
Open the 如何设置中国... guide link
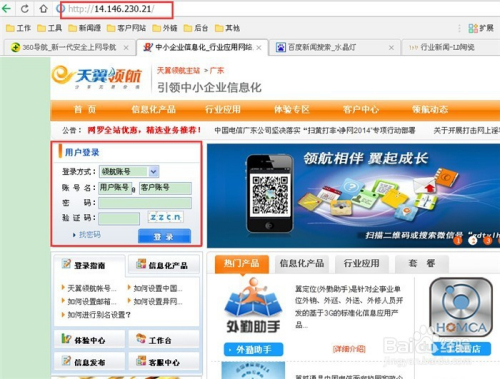pyautogui.click(x=158, y=288)
